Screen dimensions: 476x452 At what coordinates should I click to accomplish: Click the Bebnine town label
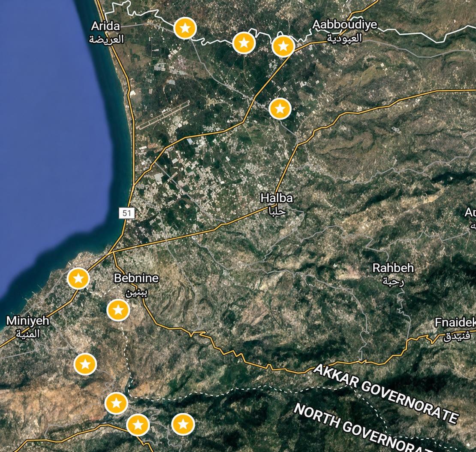[136, 285]
